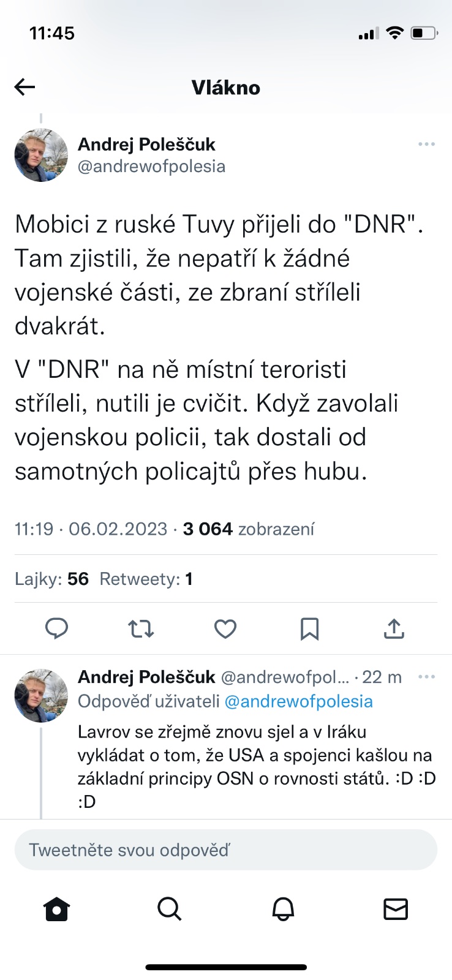Open @andrewofpolesia mention link in reply

[x=298, y=701]
